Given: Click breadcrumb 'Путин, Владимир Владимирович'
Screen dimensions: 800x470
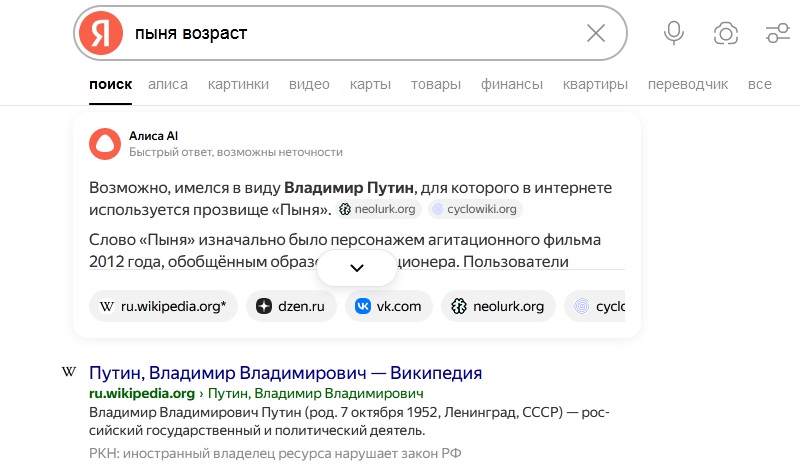Looking at the screenshot, I should point(316,393).
